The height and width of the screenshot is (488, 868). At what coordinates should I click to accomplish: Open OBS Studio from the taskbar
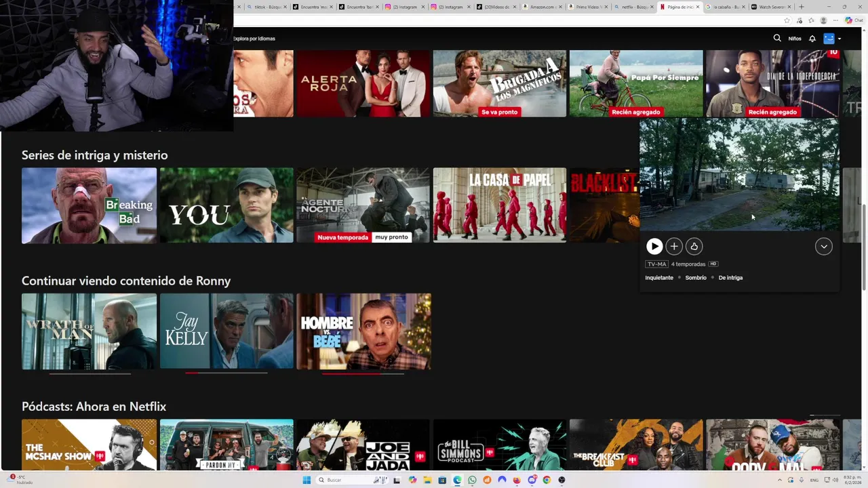point(561,480)
